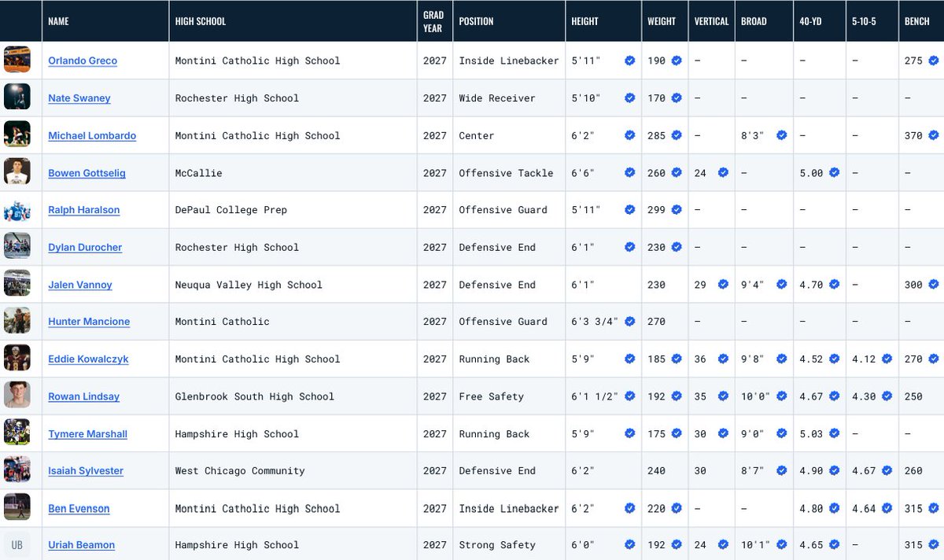
Task: Click verified badge next to Haralson's 299 weight
Action: pos(677,210)
